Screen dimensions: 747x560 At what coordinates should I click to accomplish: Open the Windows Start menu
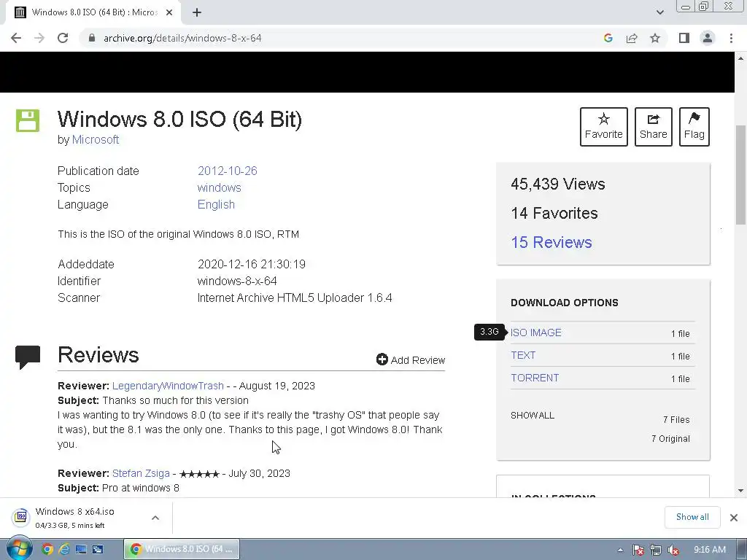tap(19, 548)
